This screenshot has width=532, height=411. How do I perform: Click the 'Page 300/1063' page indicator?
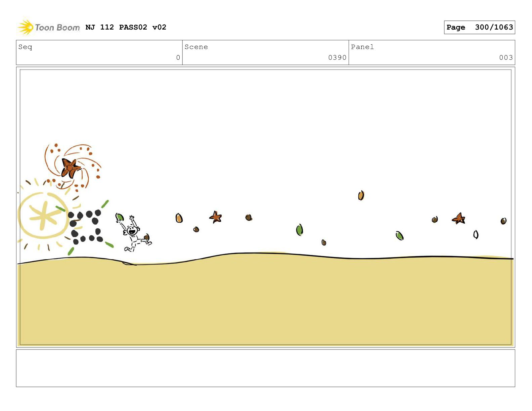[479, 27]
